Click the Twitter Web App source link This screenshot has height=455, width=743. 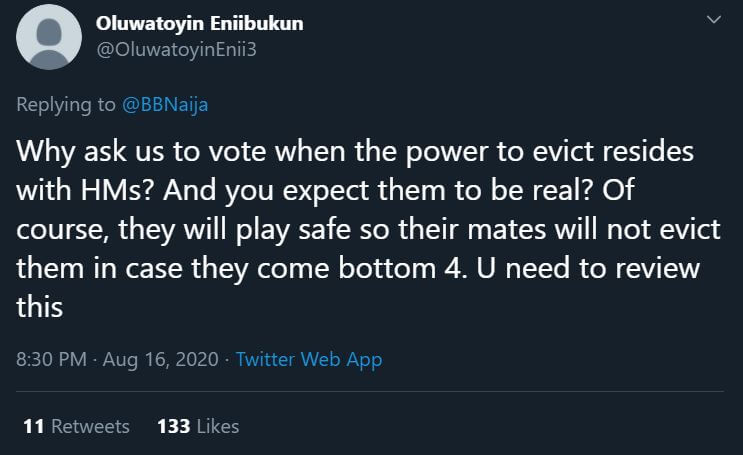(x=309, y=360)
